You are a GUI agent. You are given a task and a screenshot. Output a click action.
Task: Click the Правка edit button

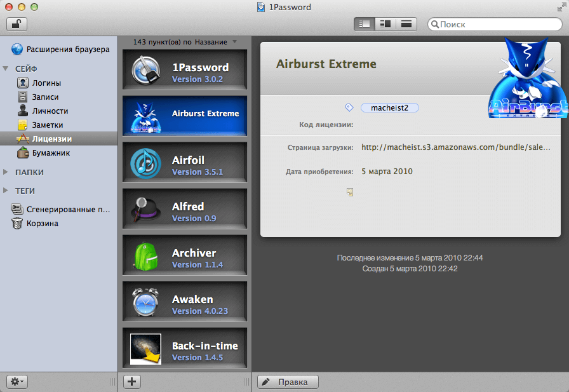[288, 382]
